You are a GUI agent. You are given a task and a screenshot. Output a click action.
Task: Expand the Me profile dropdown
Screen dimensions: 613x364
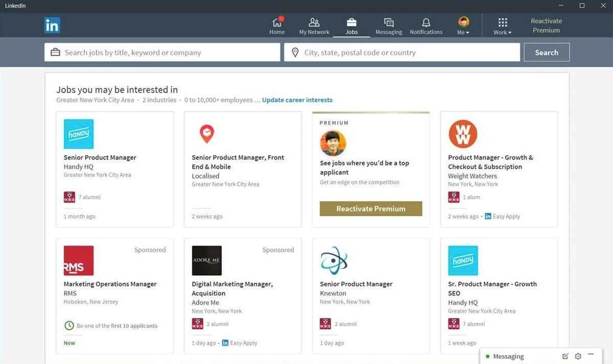pyautogui.click(x=463, y=26)
